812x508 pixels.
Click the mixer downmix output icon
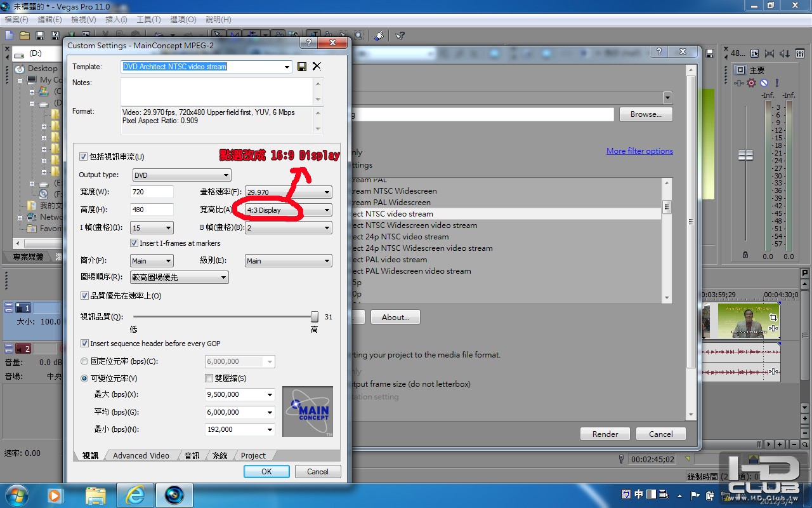(769, 53)
